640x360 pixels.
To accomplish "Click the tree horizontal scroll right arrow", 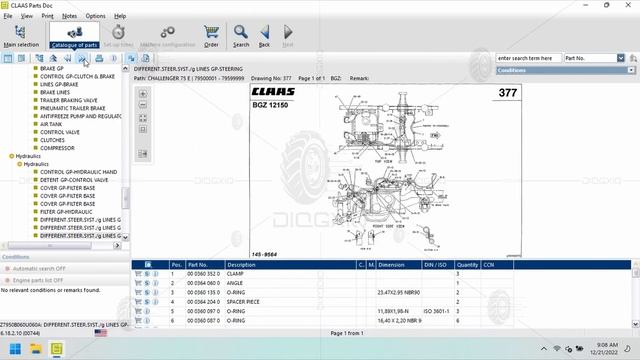I will (117, 245).
